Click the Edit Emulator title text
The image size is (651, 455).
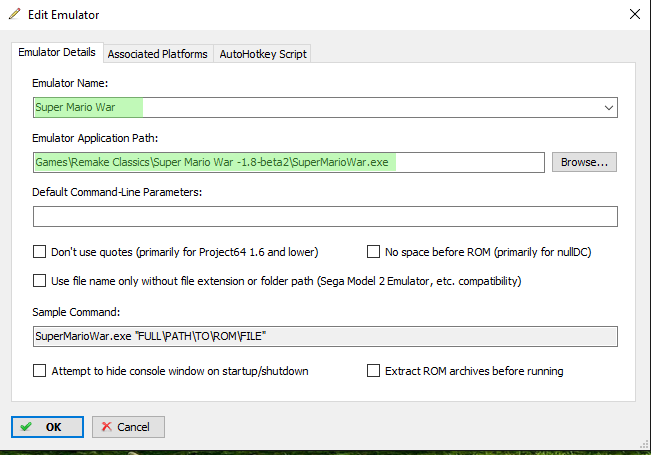click(x=64, y=15)
